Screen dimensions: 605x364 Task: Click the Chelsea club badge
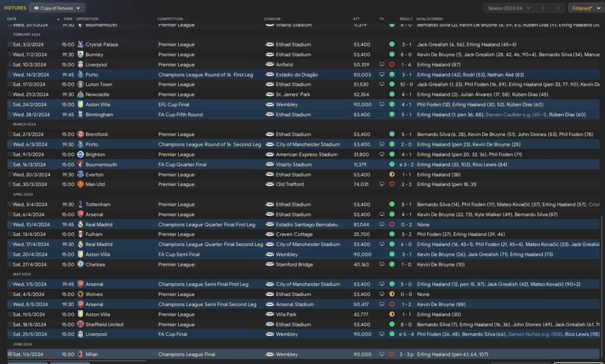[80, 264]
